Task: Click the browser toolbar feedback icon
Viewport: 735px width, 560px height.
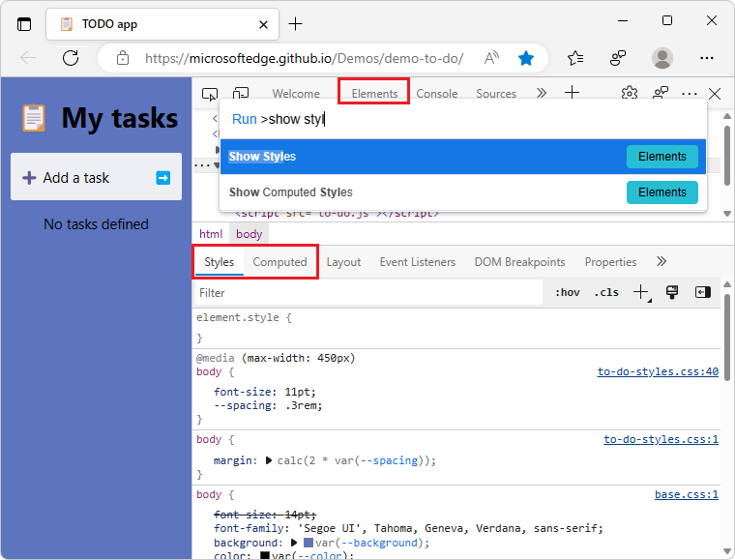Action: click(617, 58)
